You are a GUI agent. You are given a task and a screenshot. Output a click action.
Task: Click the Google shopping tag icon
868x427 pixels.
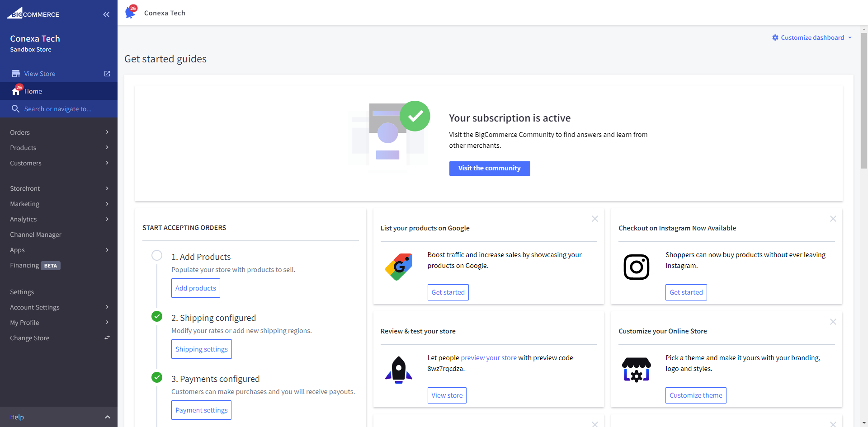(x=399, y=267)
